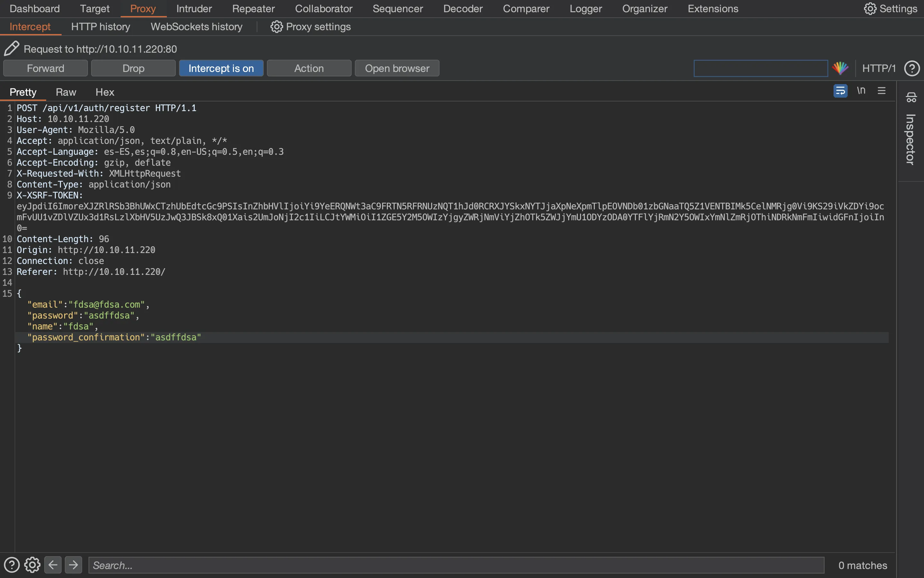924x578 pixels.
Task: Open the Sequencer tab
Action: [x=398, y=9]
